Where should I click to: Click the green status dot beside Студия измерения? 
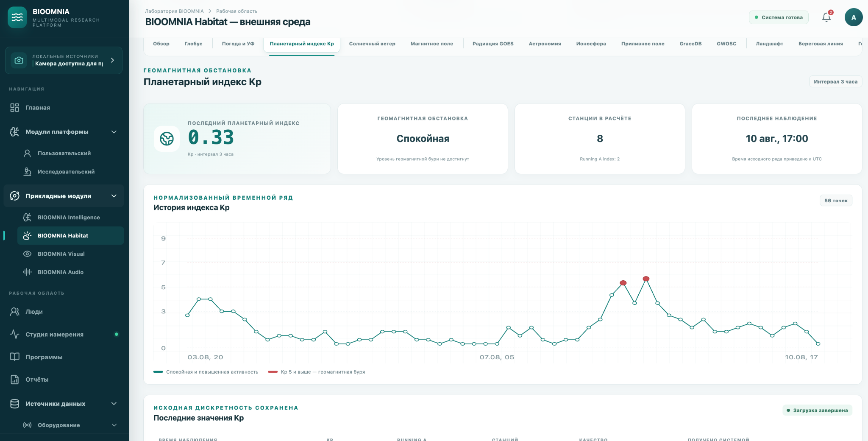pyautogui.click(x=117, y=334)
